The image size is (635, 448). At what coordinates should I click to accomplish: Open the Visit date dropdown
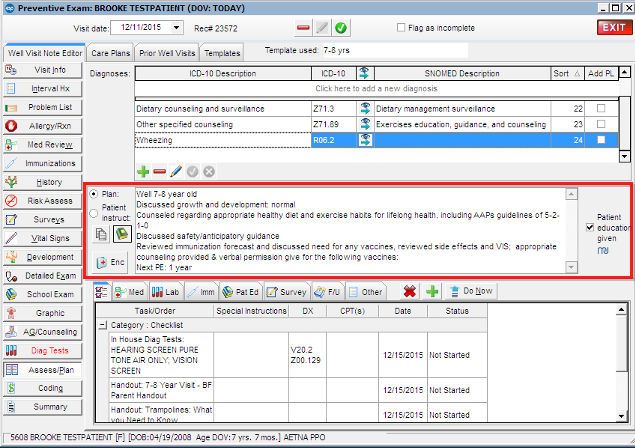coord(176,28)
